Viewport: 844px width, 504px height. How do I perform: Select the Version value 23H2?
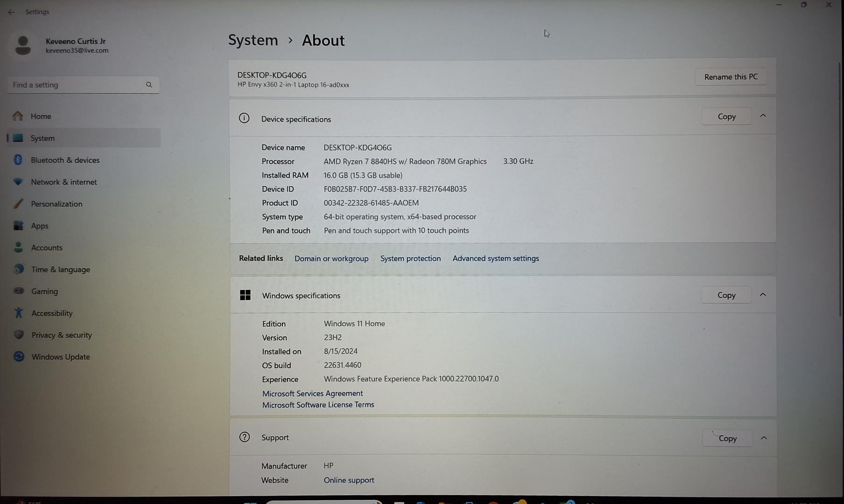coord(333,337)
